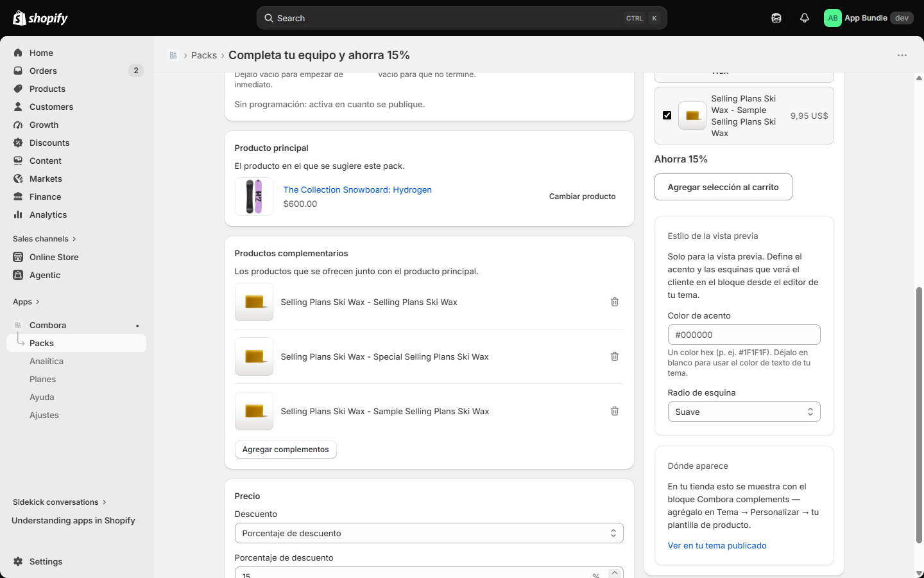Click the Combora pin dot indicator
924x578 pixels.
coord(137,326)
